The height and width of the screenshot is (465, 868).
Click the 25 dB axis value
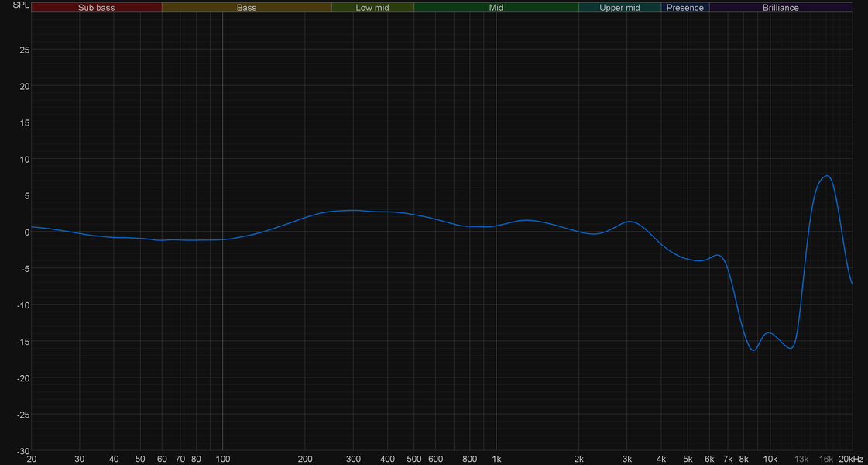tap(24, 50)
